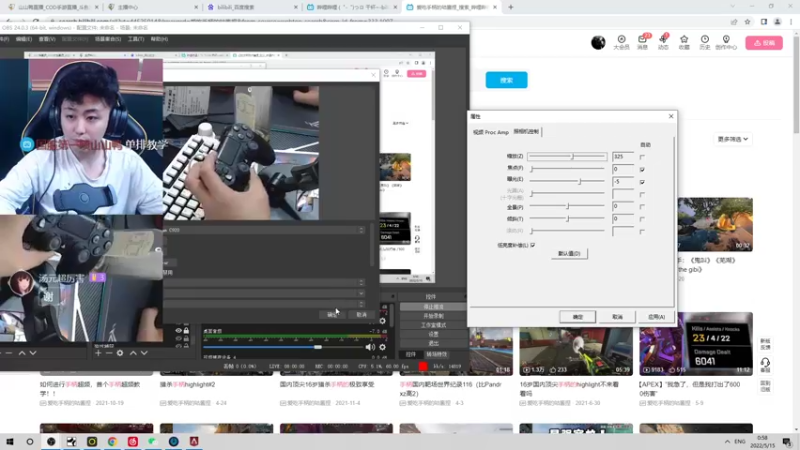The image size is (800, 450).
Task: Adjust the 缩放(Z) zoom slider
Action: coord(567,157)
